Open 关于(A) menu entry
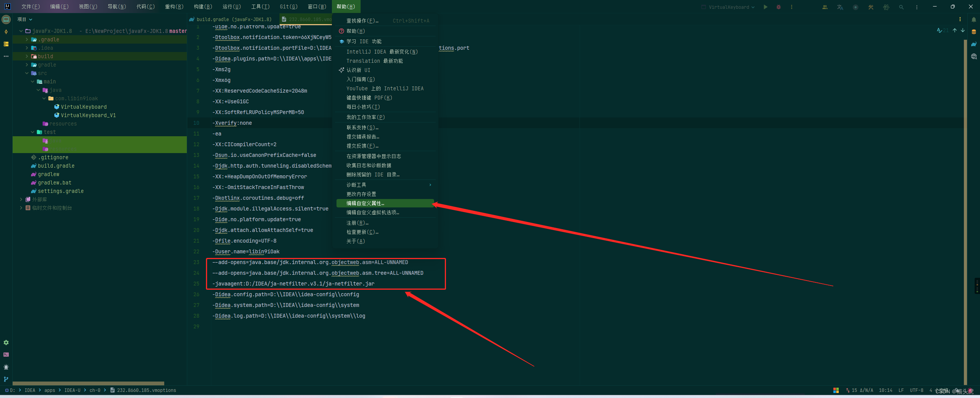Viewport: 980px width, 398px height. pos(385,241)
